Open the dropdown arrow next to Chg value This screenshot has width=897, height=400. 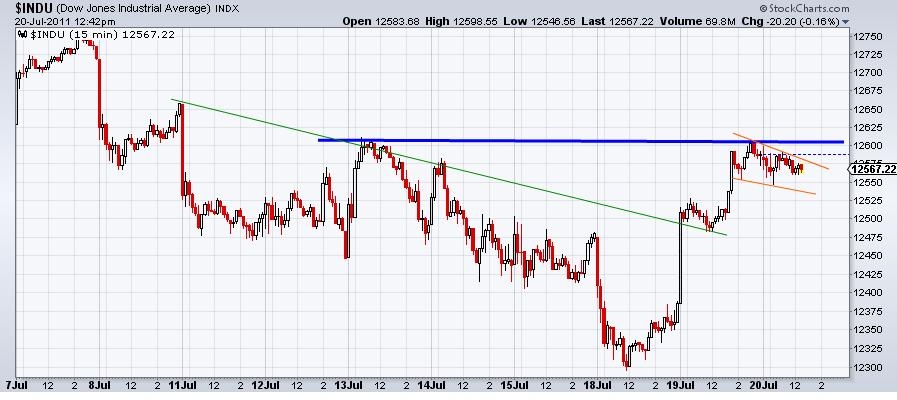pyautogui.click(x=846, y=21)
